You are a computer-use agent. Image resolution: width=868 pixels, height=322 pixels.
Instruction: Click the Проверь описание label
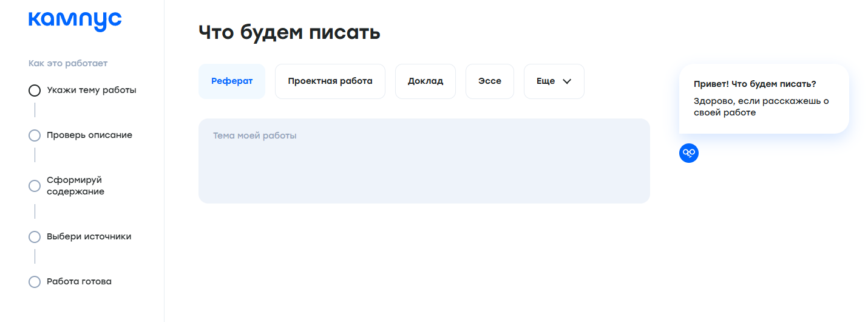pyautogui.click(x=89, y=135)
